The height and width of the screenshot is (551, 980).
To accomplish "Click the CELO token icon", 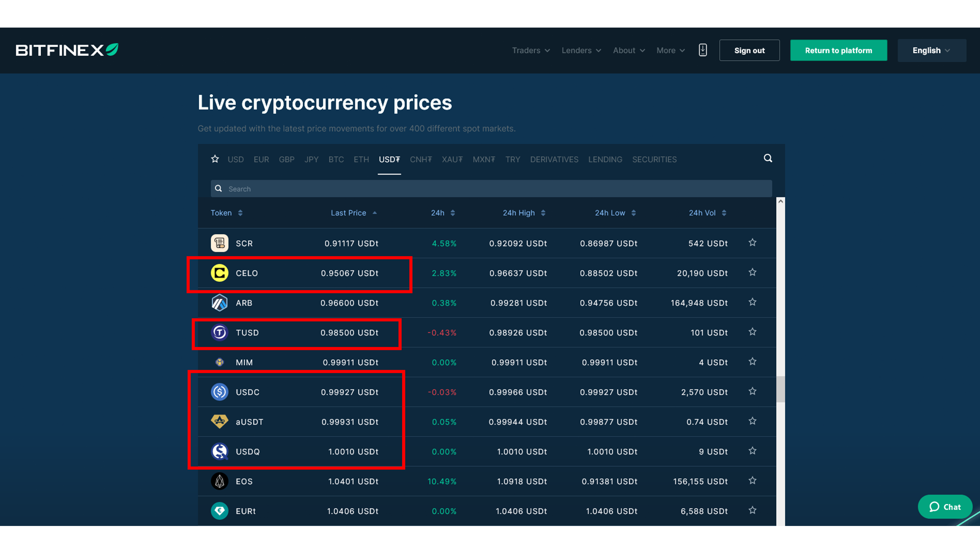I will pyautogui.click(x=219, y=273).
